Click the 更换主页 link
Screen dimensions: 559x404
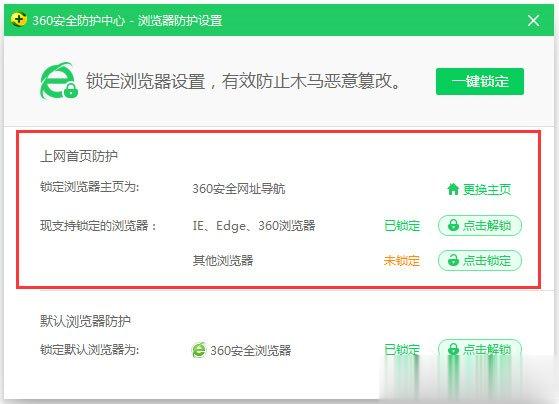(x=487, y=189)
